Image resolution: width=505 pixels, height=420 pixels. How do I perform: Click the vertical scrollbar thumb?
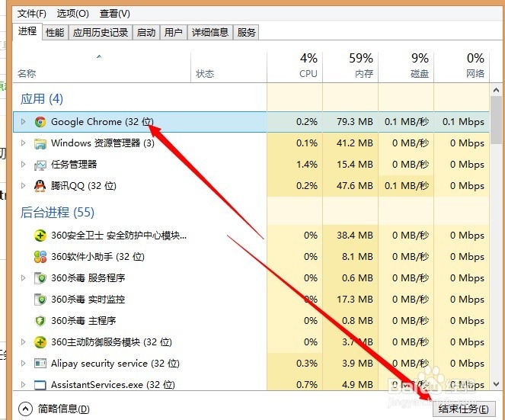point(496,120)
